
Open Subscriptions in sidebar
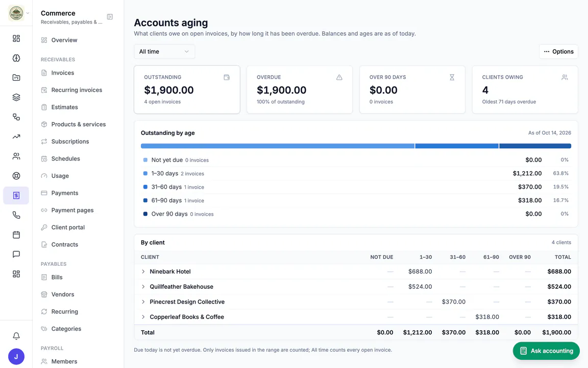pyautogui.click(x=78, y=142)
